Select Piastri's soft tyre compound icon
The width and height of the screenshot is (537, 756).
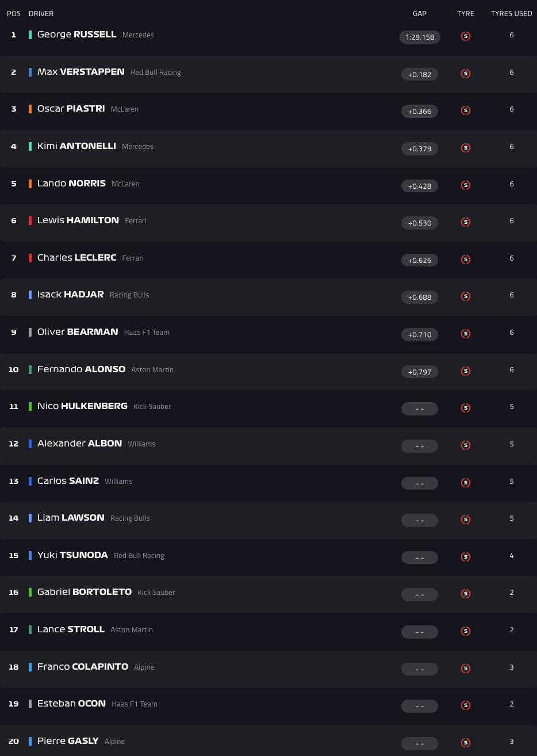(x=466, y=110)
